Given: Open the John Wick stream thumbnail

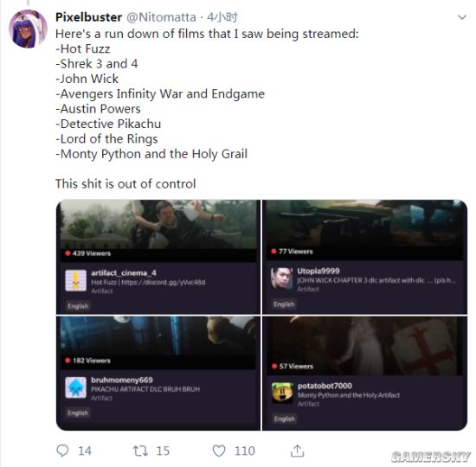Looking at the screenshot, I should 365,230.
